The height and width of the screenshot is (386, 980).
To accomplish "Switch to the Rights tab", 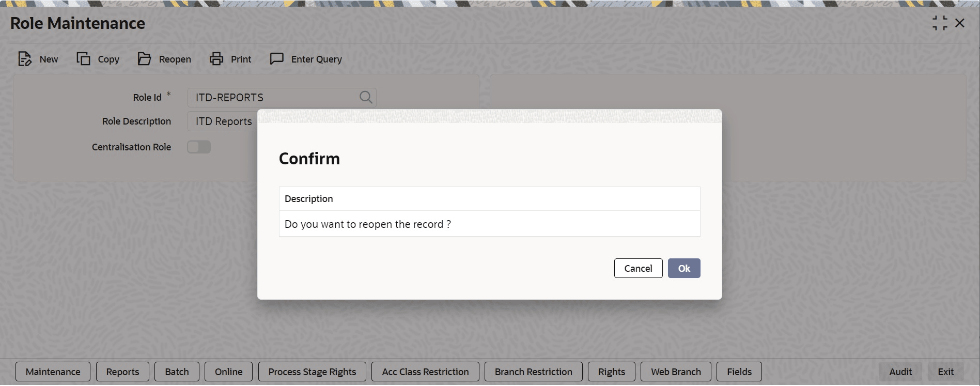I will pyautogui.click(x=611, y=372).
